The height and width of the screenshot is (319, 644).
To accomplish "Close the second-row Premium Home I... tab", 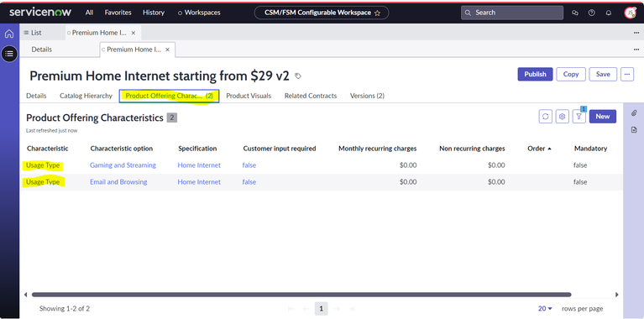I will pyautogui.click(x=168, y=50).
